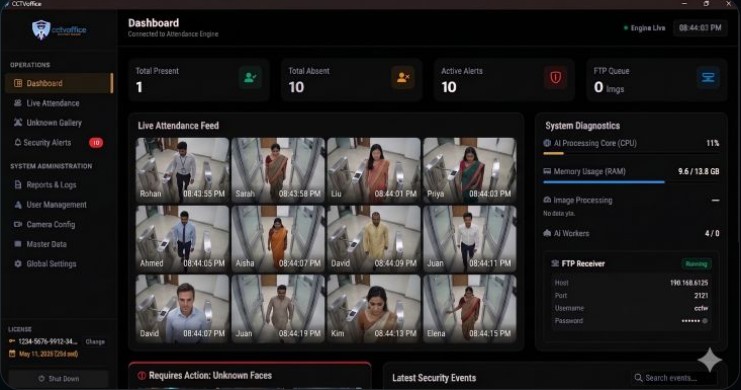Click the Active Alerts count 10
Image resolution: width=741 pixels, height=390 pixels.
point(449,87)
